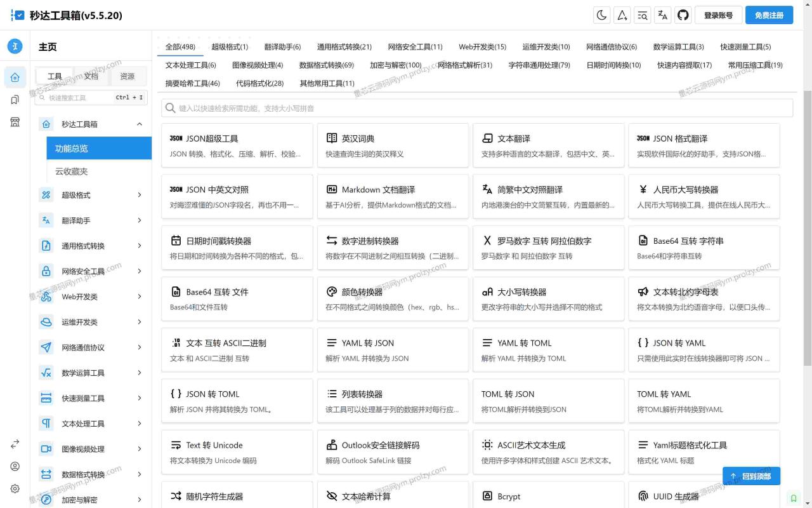Open the 功能总览 sidebar item
Image resolution: width=812 pixels, height=508 pixels.
tap(99, 148)
